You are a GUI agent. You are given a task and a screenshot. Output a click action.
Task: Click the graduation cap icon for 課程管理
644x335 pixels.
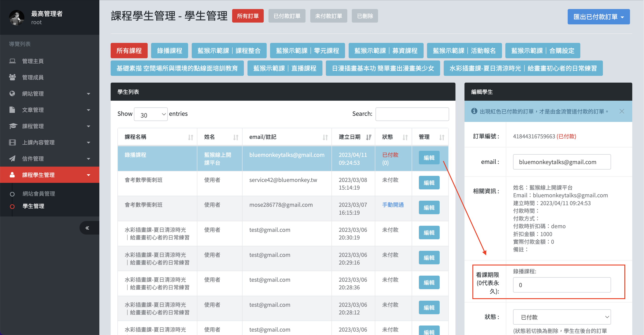[x=13, y=126]
